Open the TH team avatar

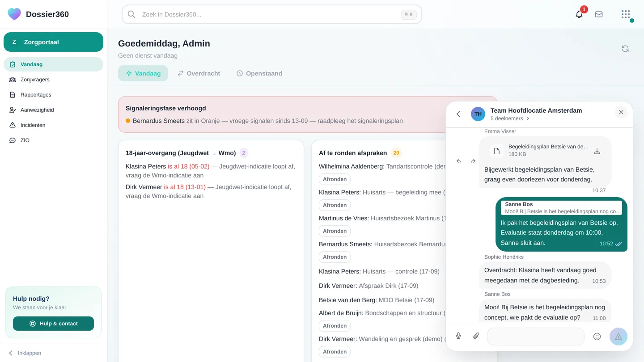coord(478,114)
